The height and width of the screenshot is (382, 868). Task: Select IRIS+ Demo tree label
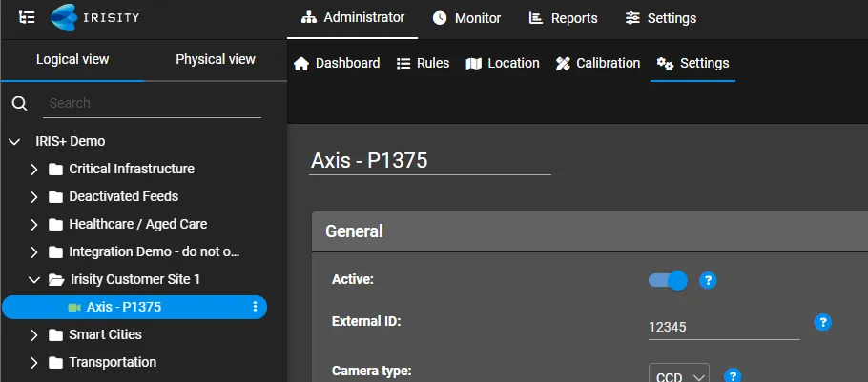tap(71, 142)
